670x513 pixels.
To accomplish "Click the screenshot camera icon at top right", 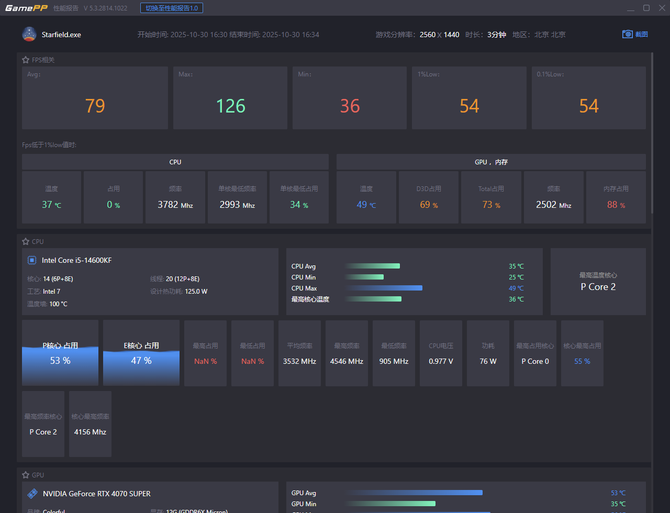I will [x=628, y=34].
